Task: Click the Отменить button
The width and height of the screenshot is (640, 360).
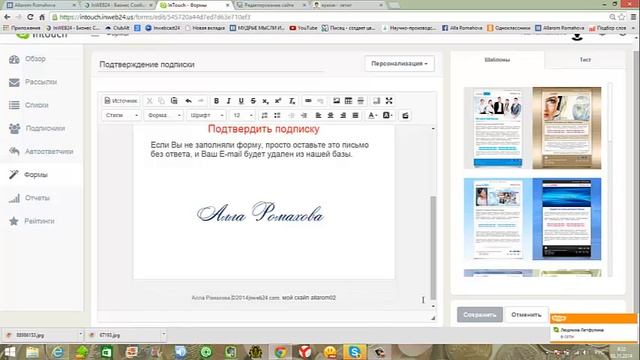Action: coord(526,315)
